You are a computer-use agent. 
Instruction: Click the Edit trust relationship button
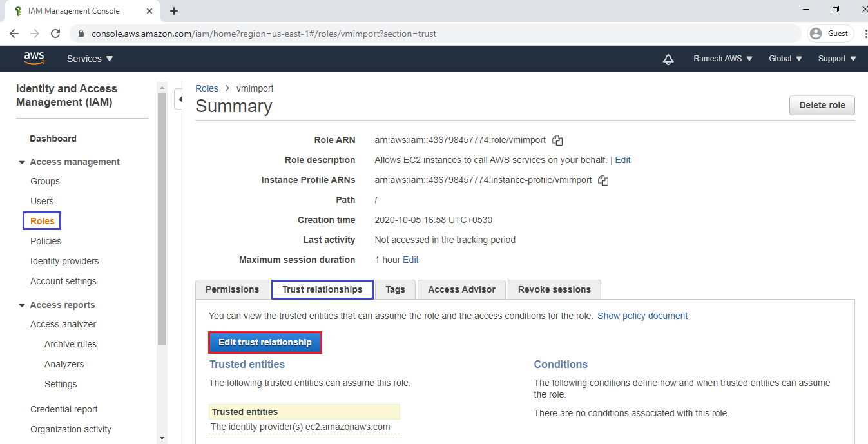click(265, 342)
